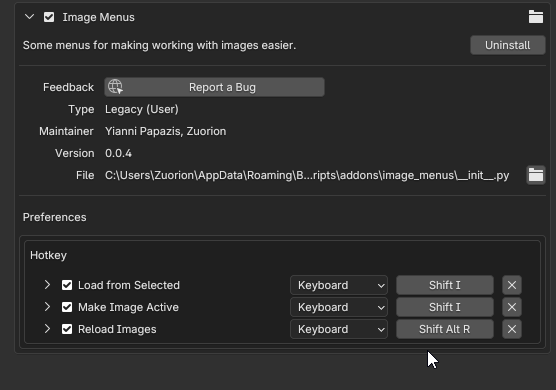Remove Make Image Active hotkey with X
This screenshot has width=556, height=390.
click(x=512, y=307)
